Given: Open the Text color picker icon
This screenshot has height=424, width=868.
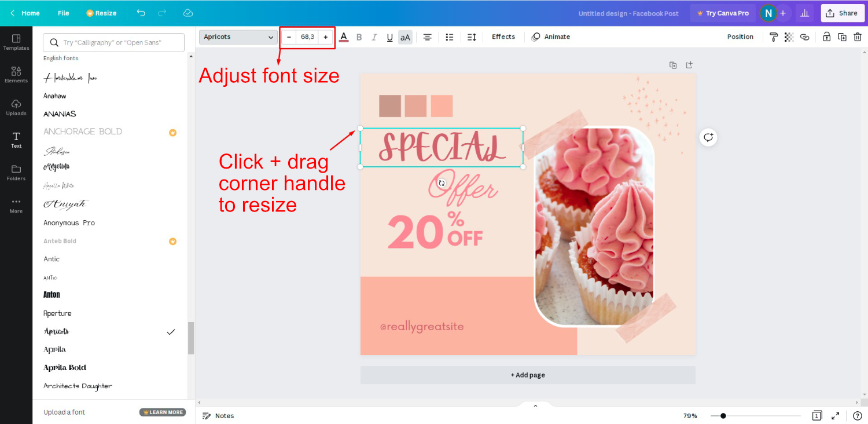Looking at the screenshot, I should [x=344, y=36].
